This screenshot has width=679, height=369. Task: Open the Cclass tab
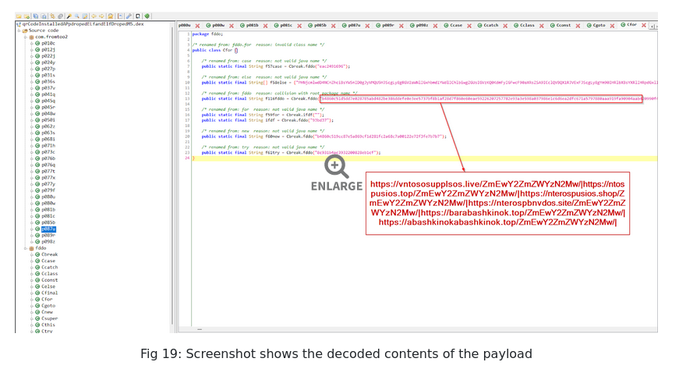[x=524, y=26]
